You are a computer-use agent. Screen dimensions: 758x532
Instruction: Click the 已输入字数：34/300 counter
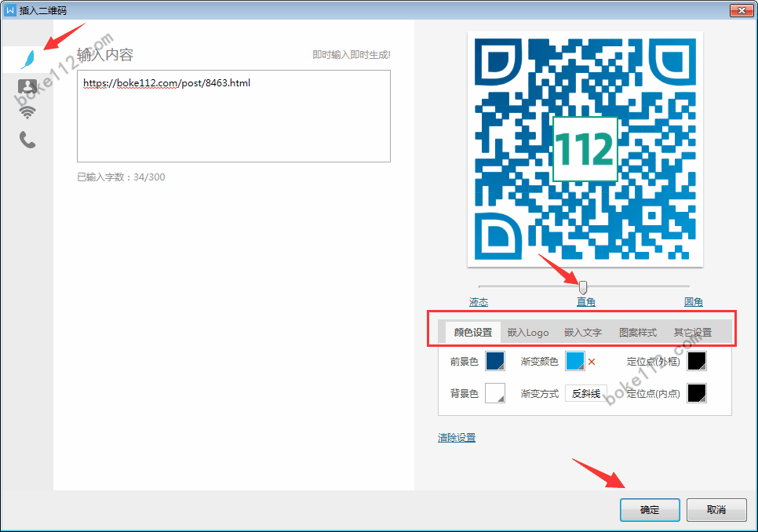tap(122, 177)
